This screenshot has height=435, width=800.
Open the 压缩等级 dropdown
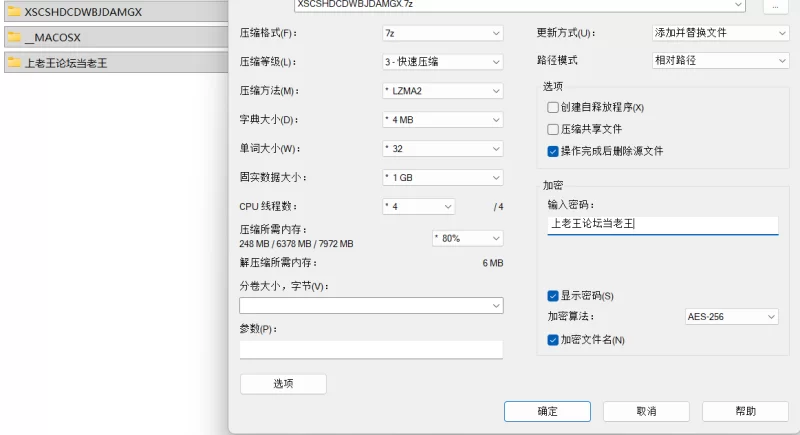442,62
